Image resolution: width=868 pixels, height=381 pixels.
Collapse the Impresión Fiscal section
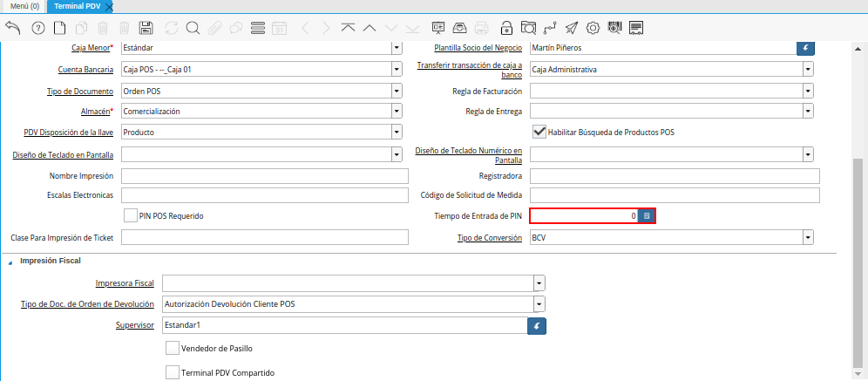tap(10, 262)
